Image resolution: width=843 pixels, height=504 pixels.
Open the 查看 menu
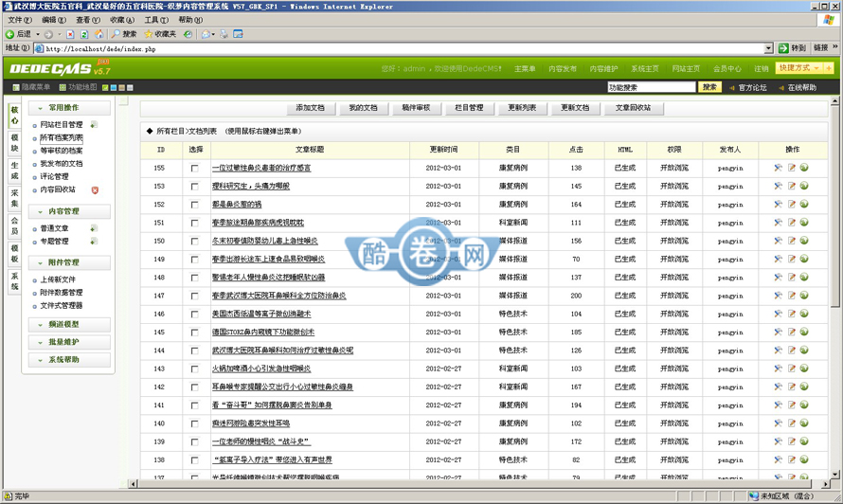coord(88,20)
